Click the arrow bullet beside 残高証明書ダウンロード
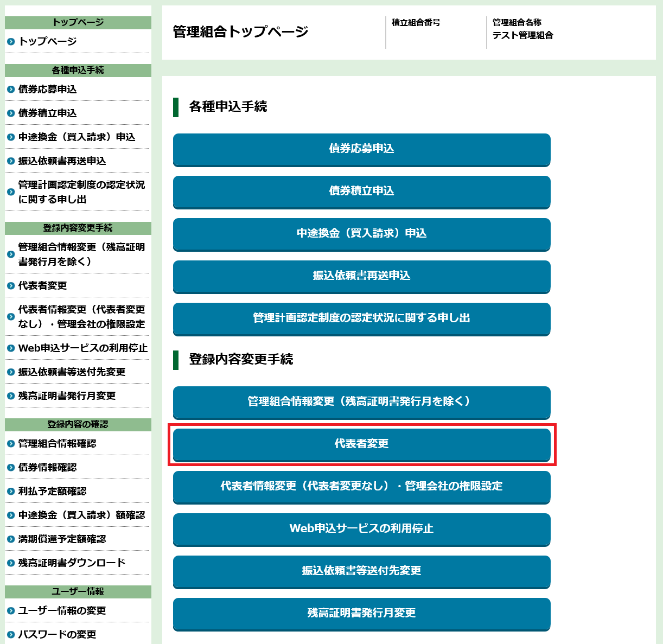 point(10,563)
